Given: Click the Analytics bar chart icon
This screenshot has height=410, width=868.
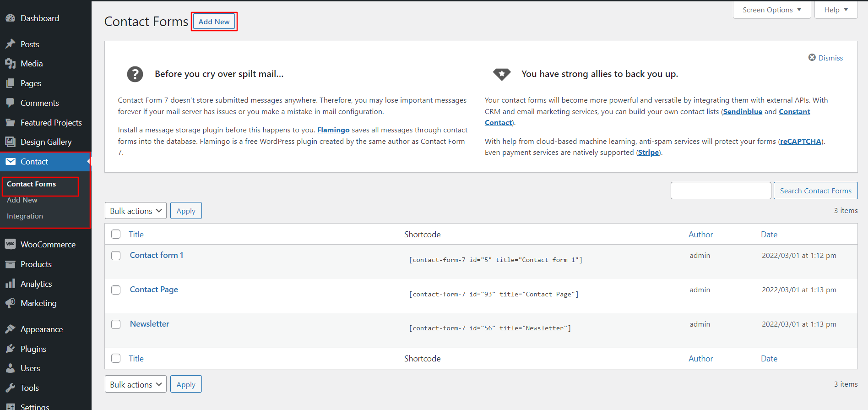Looking at the screenshot, I should [x=10, y=284].
